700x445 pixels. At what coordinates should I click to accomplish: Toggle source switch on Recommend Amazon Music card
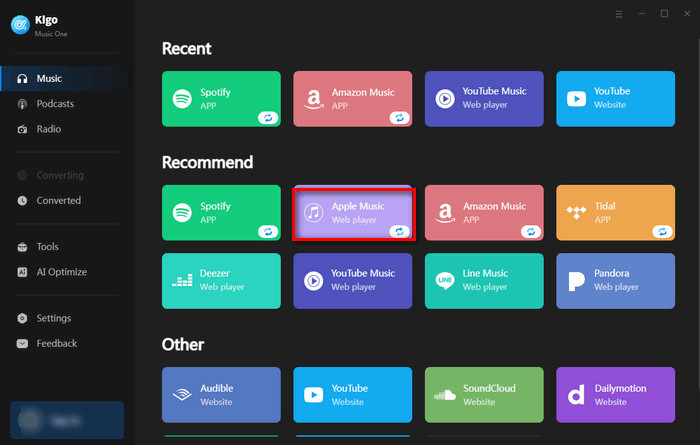[x=531, y=232]
